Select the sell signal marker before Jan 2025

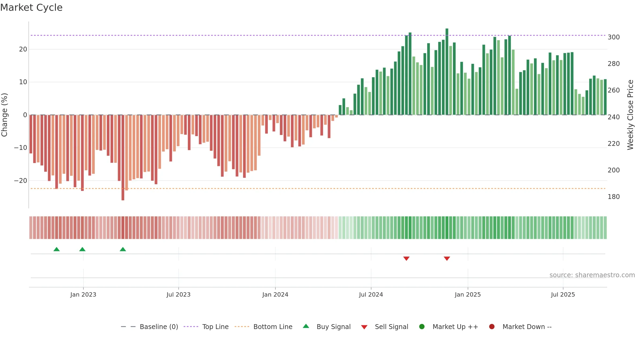pos(447,258)
